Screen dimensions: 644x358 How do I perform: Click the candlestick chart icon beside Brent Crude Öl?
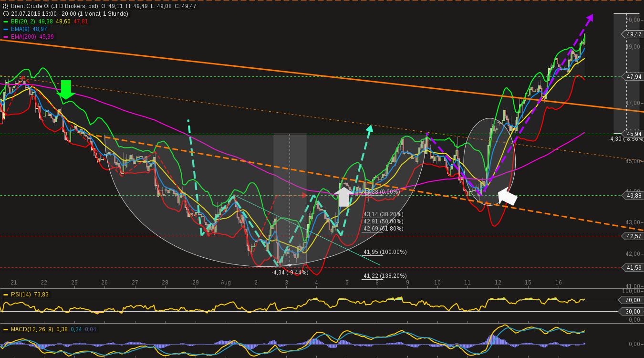5,6
